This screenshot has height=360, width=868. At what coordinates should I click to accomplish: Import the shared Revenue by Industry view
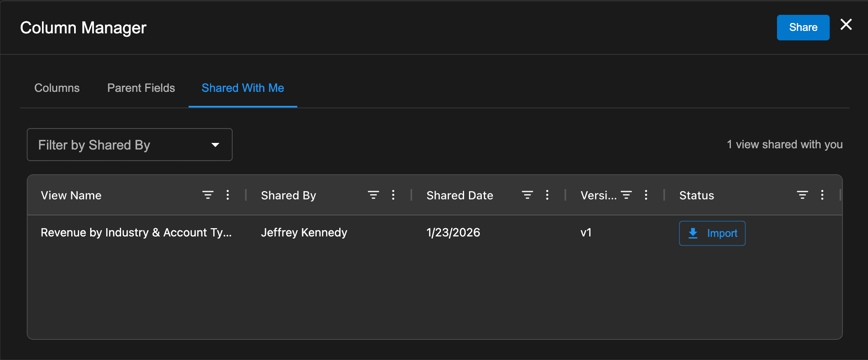coord(712,233)
